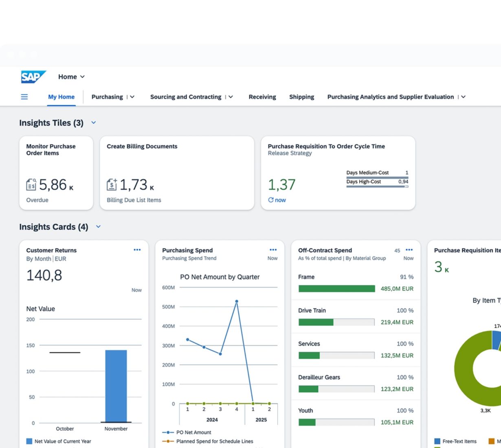The height and width of the screenshot is (448, 501).
Task: Click the Frame spend progress bar
Action: tap(336, 289)
